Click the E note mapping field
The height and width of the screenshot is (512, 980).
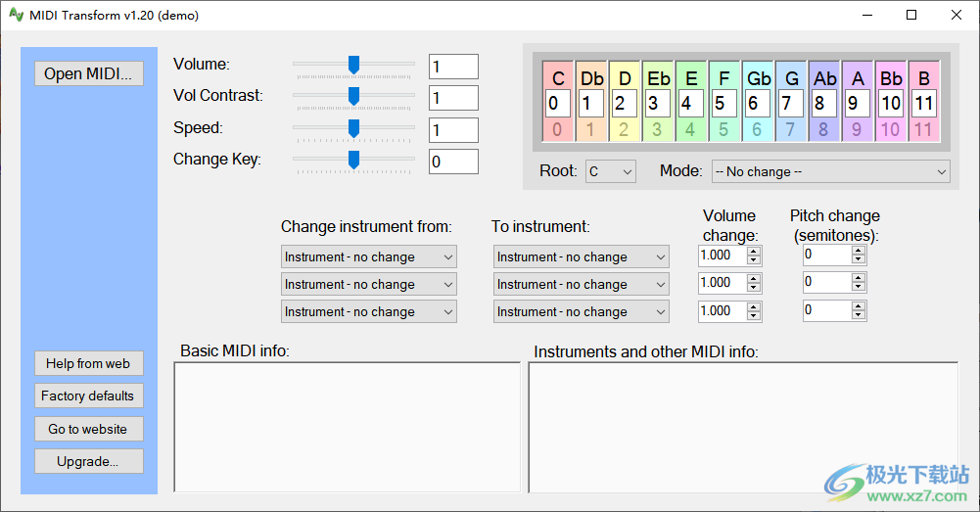coord(690,103)
